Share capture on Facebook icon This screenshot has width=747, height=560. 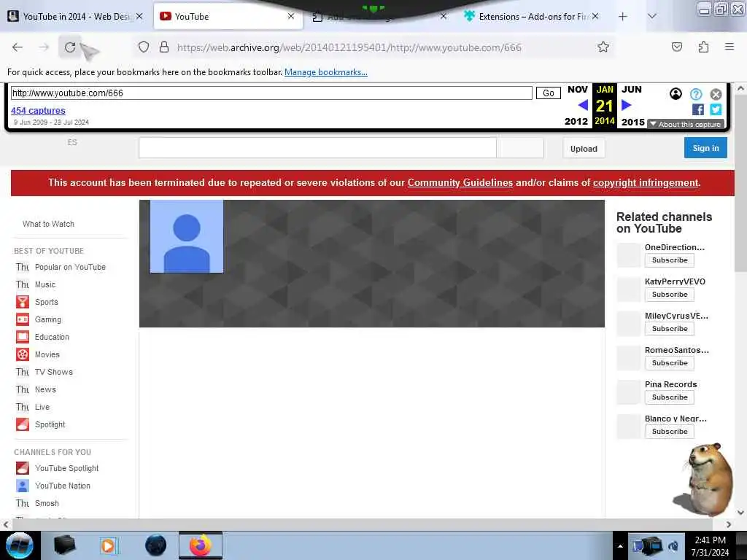pos(698,109)
